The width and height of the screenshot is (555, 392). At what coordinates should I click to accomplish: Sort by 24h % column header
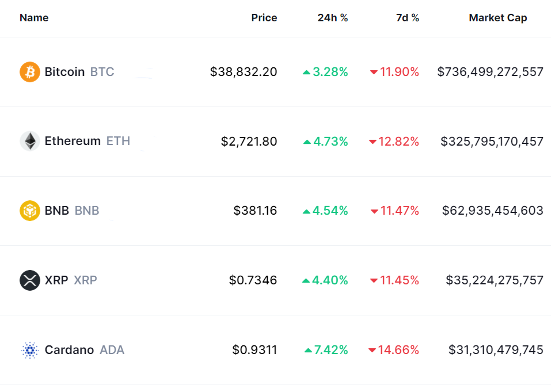point(333,18)
